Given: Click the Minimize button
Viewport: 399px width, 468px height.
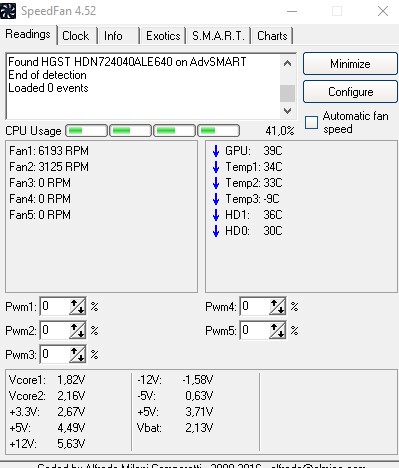Looking at the screenshot, I should (x=350, y=64).
